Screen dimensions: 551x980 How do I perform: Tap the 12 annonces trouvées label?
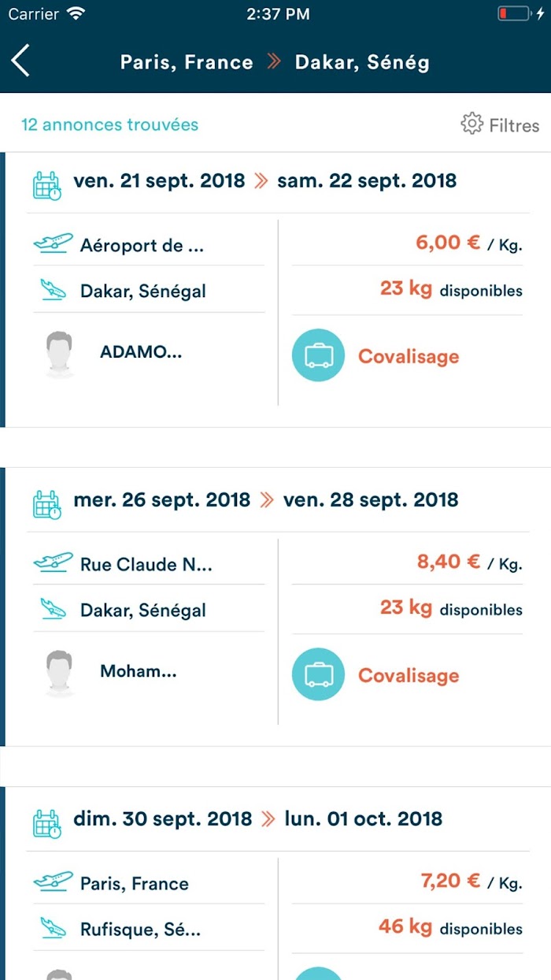pos(109,124)
